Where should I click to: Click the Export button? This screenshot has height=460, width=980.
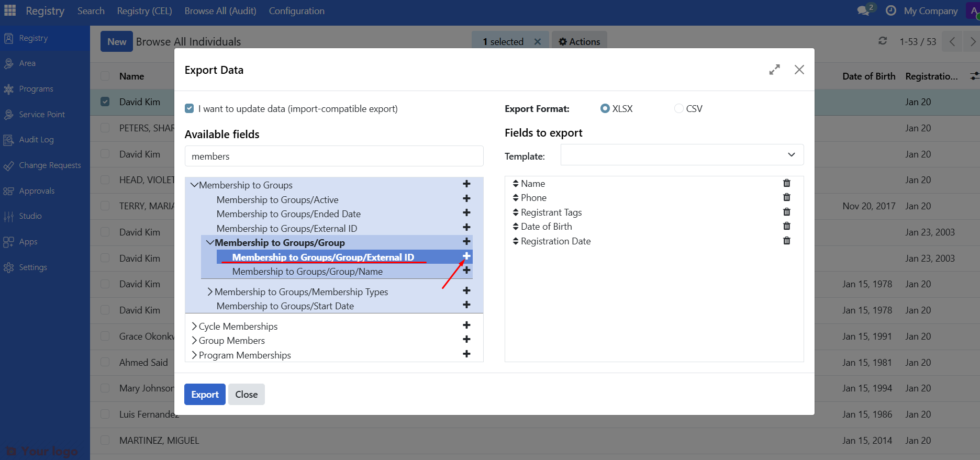[x=205, y=394]
